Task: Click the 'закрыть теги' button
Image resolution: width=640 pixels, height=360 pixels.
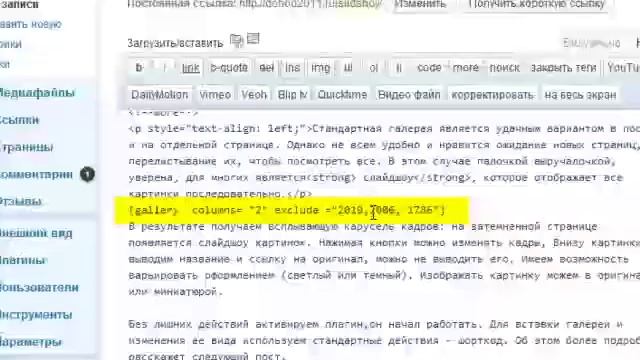Action: (564, 68)
